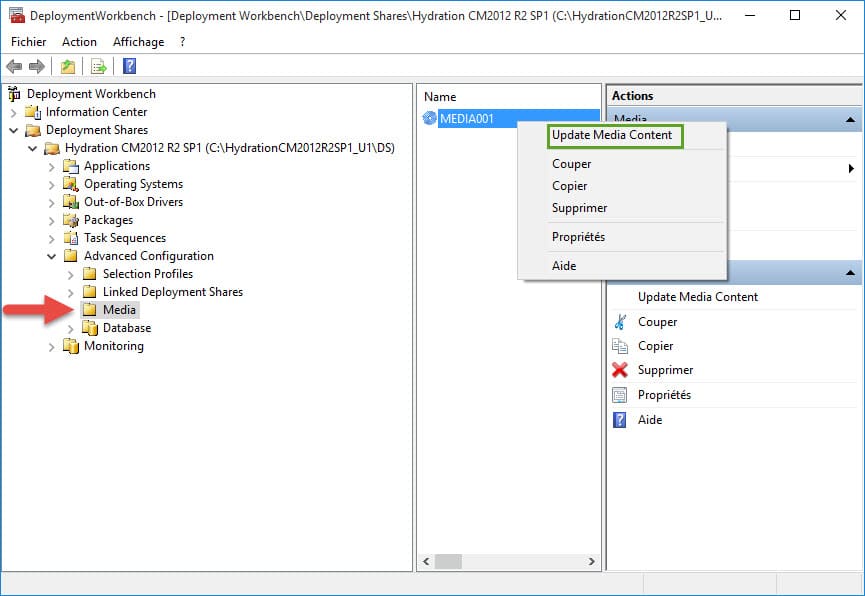Open the Fichier menu

tap(29, 42)
